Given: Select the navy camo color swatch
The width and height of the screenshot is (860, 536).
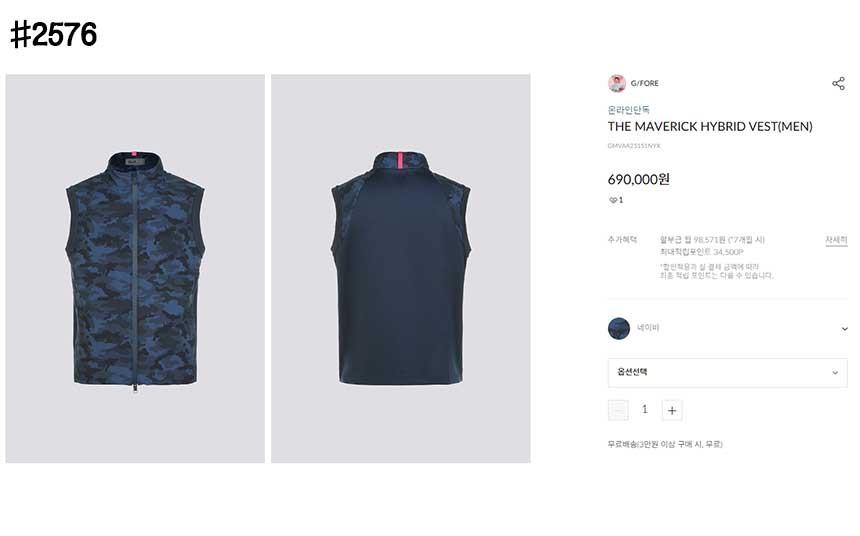Looking at the screenshot, I should (x=619, y=328).
